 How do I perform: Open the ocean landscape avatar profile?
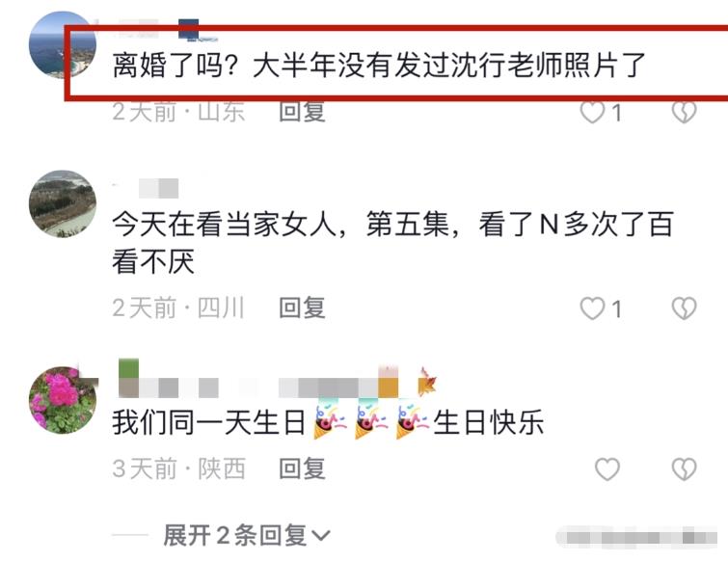click(x=63, y=45)
